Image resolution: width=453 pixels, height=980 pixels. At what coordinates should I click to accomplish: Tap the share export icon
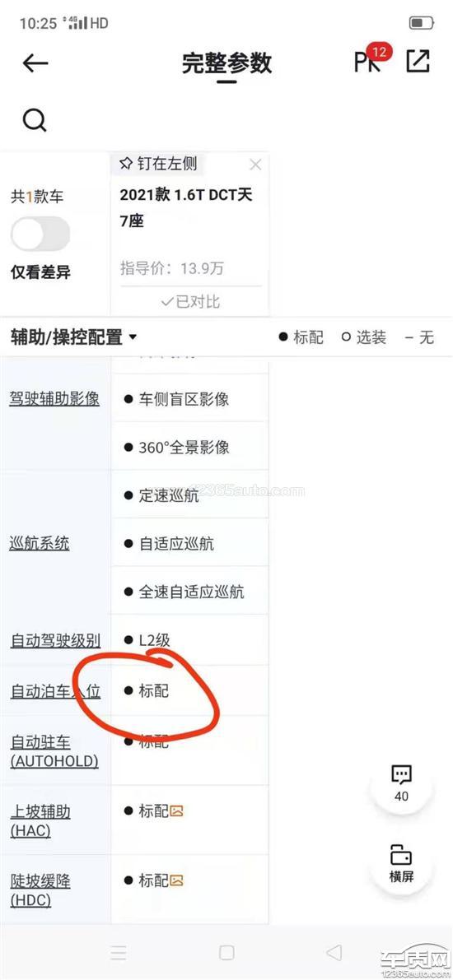click(418, 61)
